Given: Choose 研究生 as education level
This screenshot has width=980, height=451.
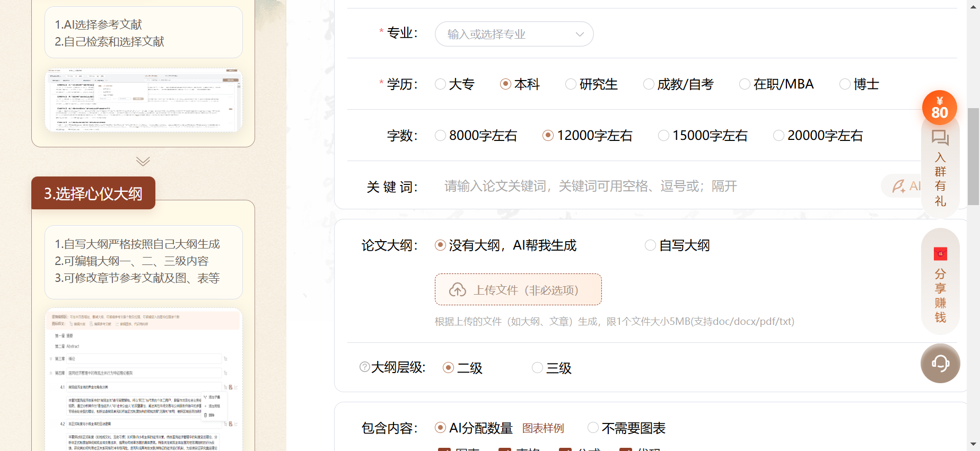Looking at the screenshot, I should [x=571, y=84].
